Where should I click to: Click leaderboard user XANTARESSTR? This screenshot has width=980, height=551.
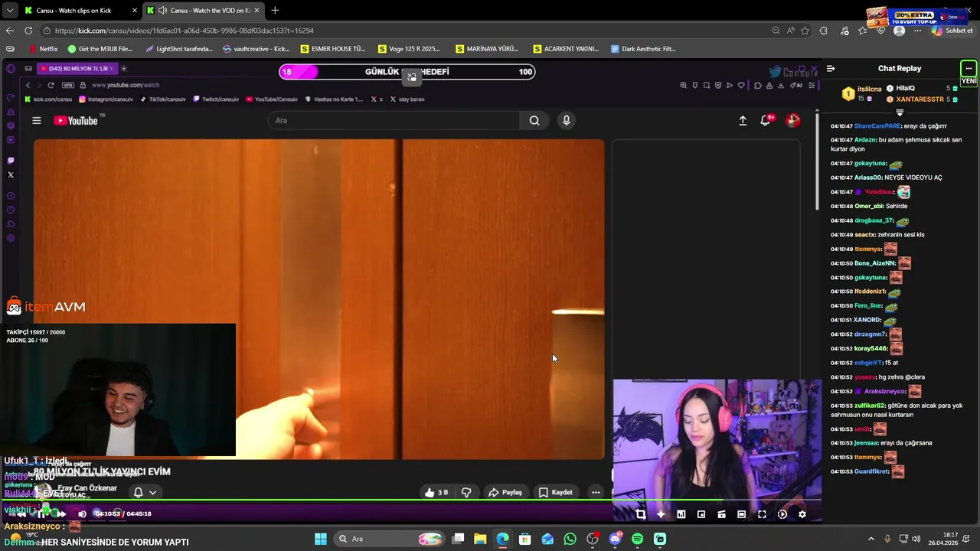(x=920, y=99)
